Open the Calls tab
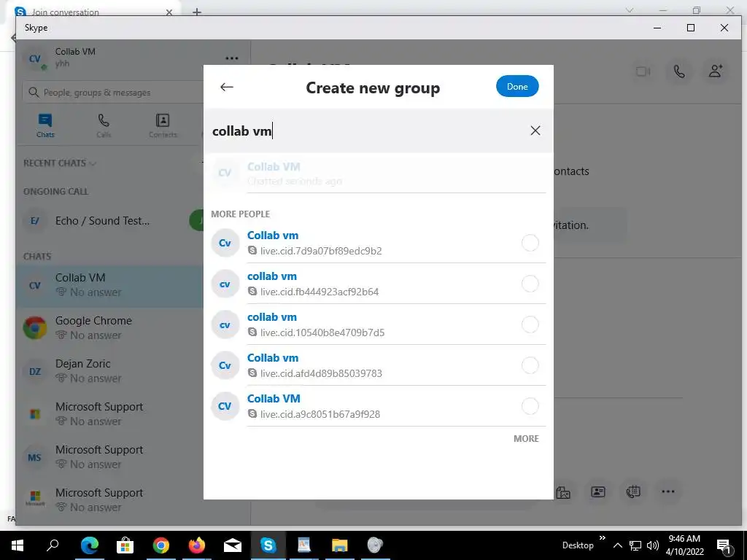 104,125
